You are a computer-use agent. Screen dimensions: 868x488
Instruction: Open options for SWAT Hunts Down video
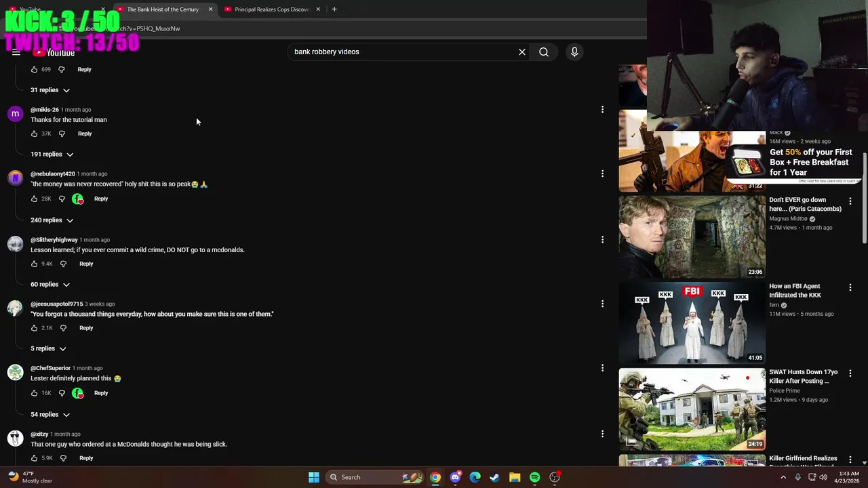click(850, 373)
